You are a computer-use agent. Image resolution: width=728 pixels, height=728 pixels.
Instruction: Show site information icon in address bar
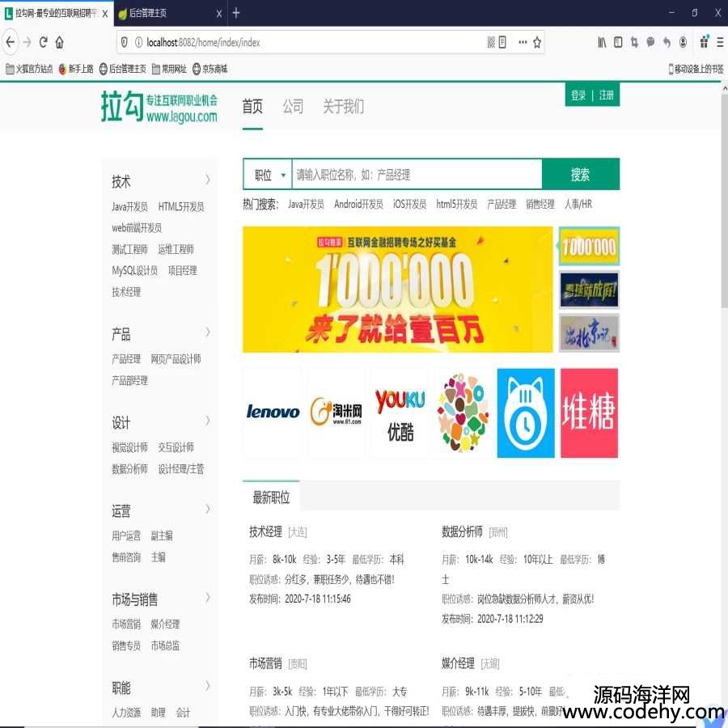138,42
